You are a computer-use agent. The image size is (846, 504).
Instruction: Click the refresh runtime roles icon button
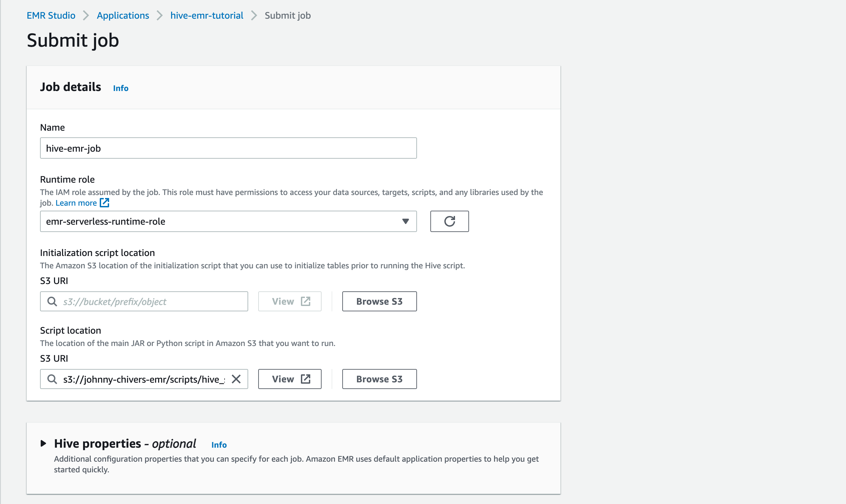(x=449, y=221)
